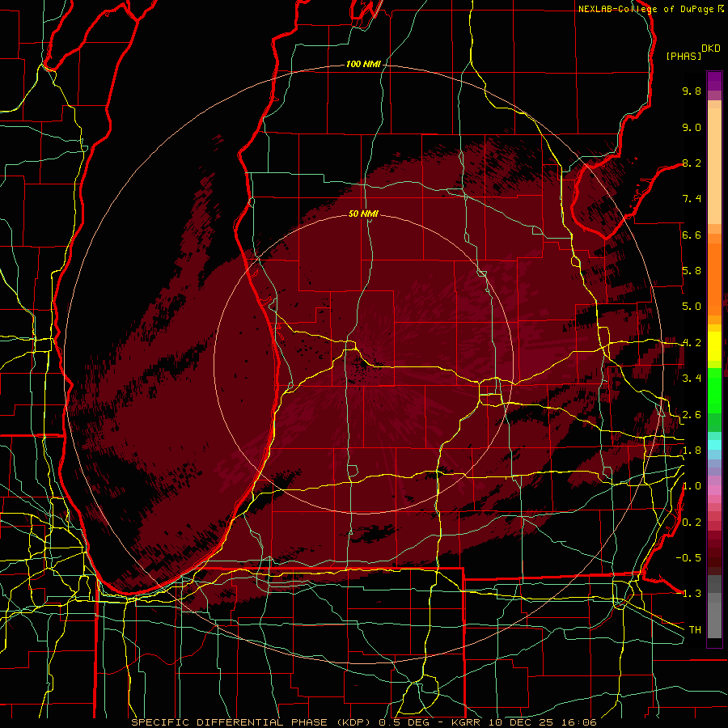
Task: Click the 9.8 scale value
Action: pyautogui.click(x=692, y=91)
